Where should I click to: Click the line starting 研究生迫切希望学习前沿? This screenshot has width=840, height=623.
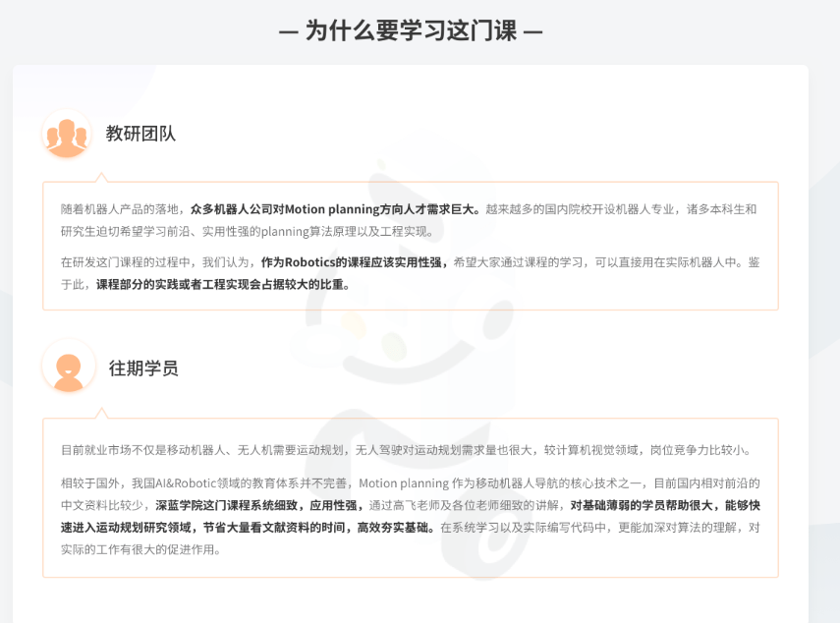click(247, 232)
